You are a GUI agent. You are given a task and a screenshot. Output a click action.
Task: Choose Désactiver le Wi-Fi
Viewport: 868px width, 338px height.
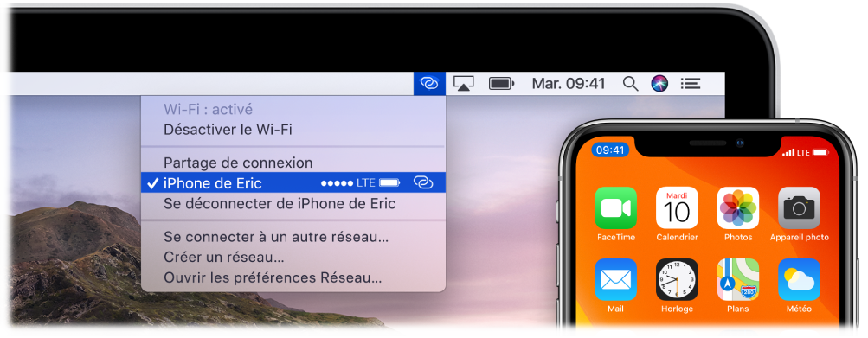293,130
